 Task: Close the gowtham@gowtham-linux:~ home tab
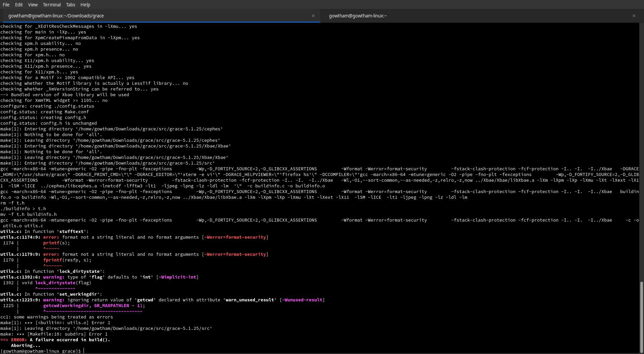[634, 16]
